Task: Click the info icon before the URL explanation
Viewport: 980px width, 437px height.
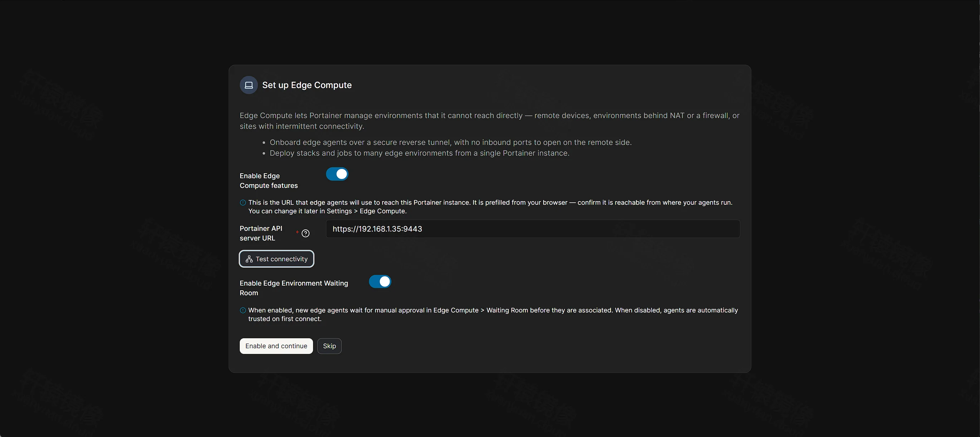Action: click(243, 203)
